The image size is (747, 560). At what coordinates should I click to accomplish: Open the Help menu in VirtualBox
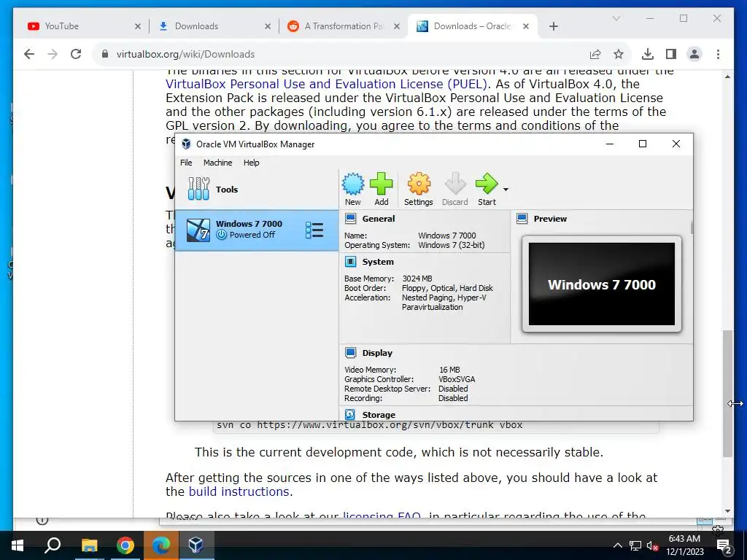[252, 163]
